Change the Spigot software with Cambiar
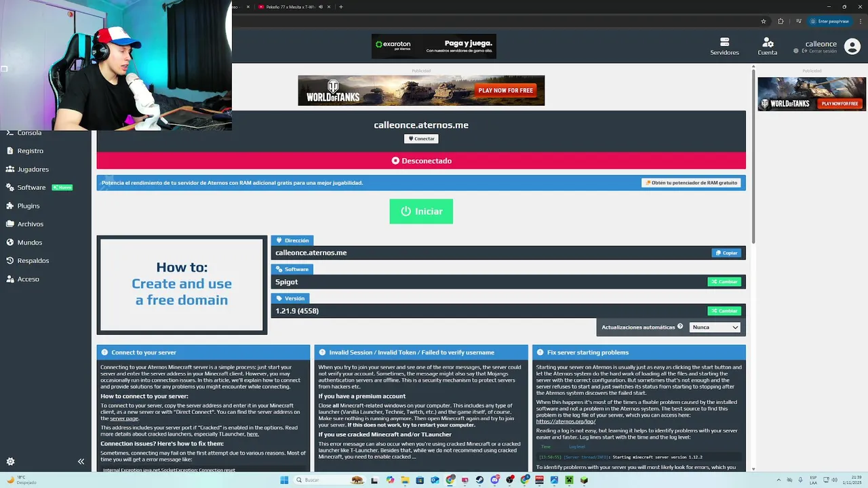 (x=724, y=282)
